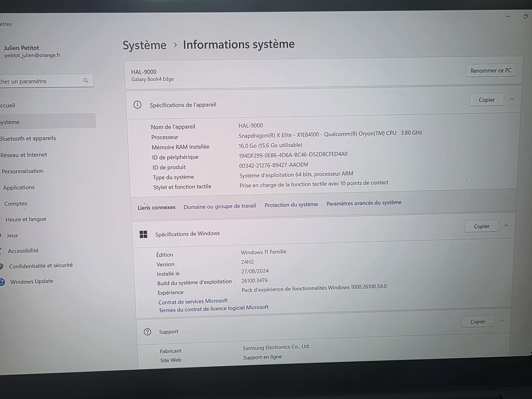Click the Prise en charge tactile 10 points text
532x399 pixels.
point(314,184)
